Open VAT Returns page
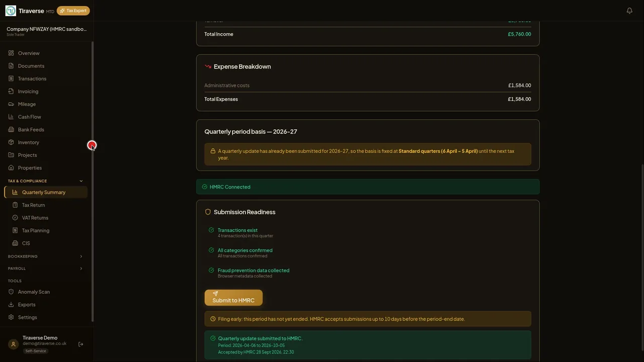The image size is (644, 362). (x=46, y=218)
